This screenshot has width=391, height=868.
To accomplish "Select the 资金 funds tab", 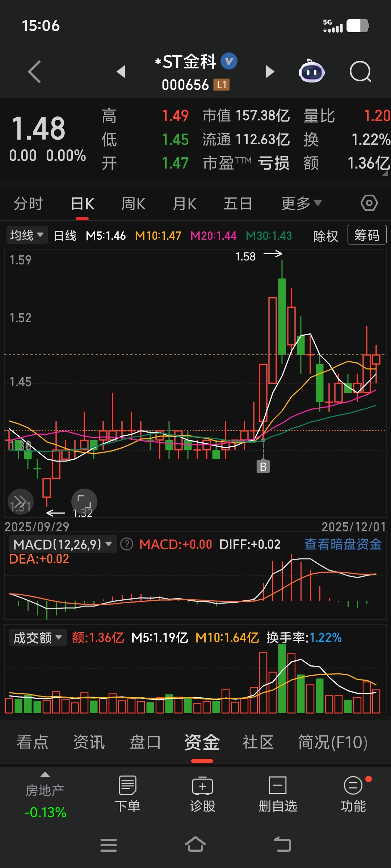I will pyautogui.click(x=202, y=742).
